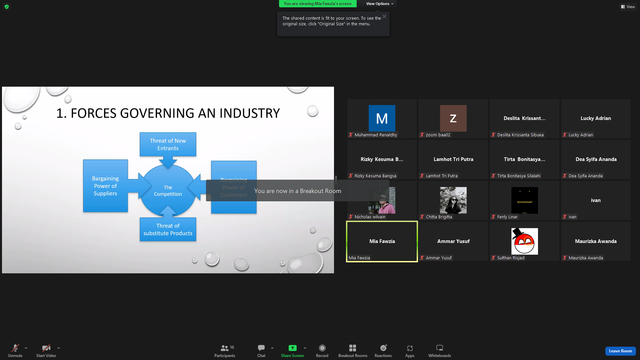Screen dimensions: 640x360
Task: Select Maurizka Awanda's video tile
Action: pos(596,241)
